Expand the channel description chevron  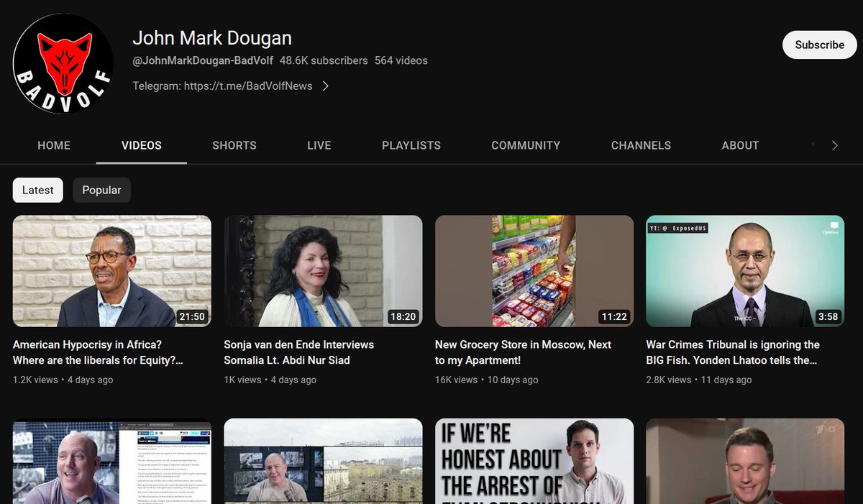pyautogui.click(x=326, y=86)
